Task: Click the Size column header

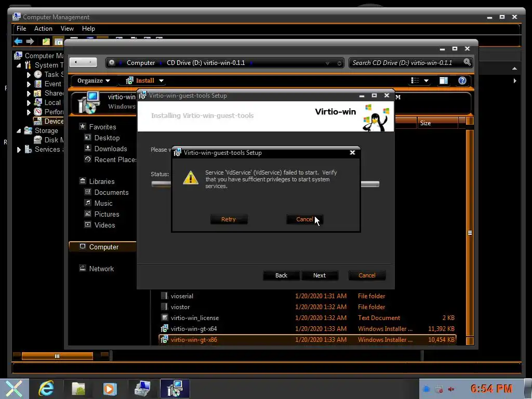Action: pyautogui.click(x=437, y=123)
